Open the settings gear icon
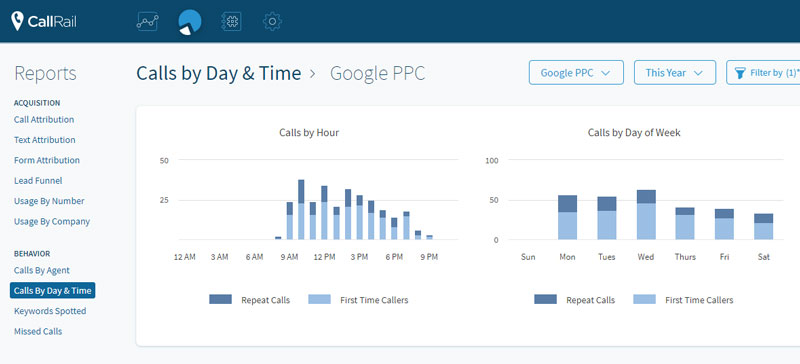The image size is (800, 364). pos(272,21)
